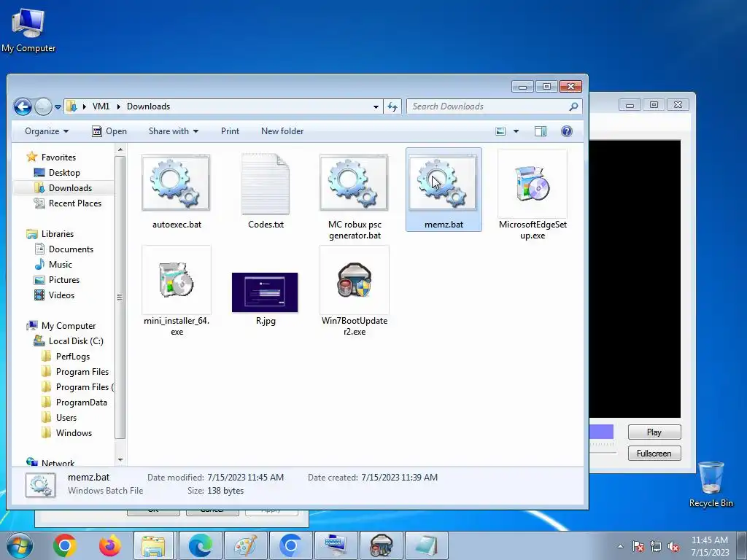The image size is (747, 560).
Task: Click the muted volume tray icon
Action: (673, 547)
